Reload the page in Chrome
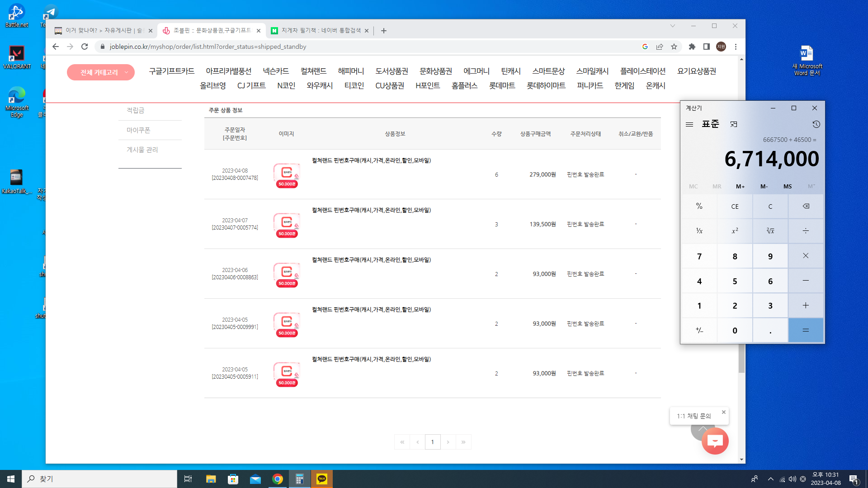 point(85,47)
